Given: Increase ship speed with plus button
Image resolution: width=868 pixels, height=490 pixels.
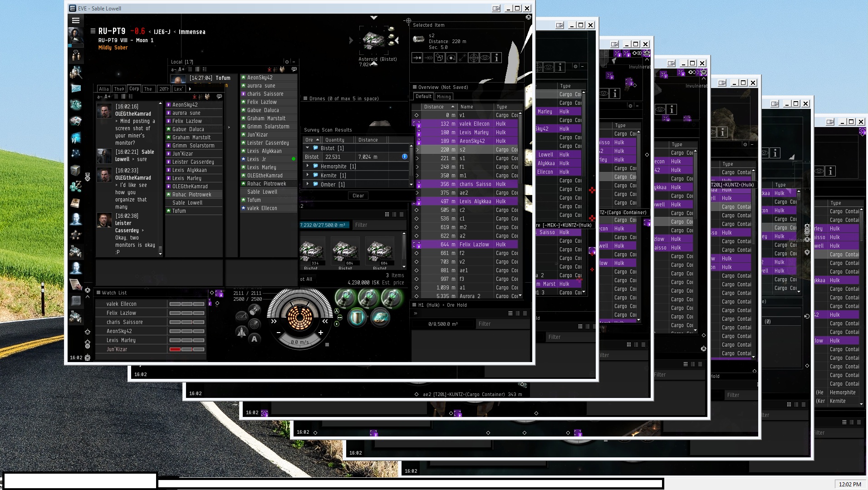Looking at the screenshot, I should (321, 333).
